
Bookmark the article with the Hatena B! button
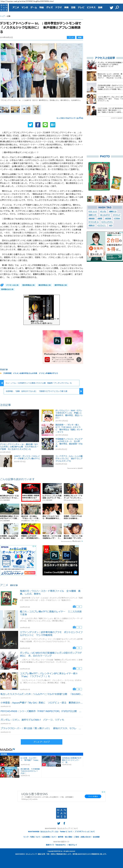(x=53, y=125)
